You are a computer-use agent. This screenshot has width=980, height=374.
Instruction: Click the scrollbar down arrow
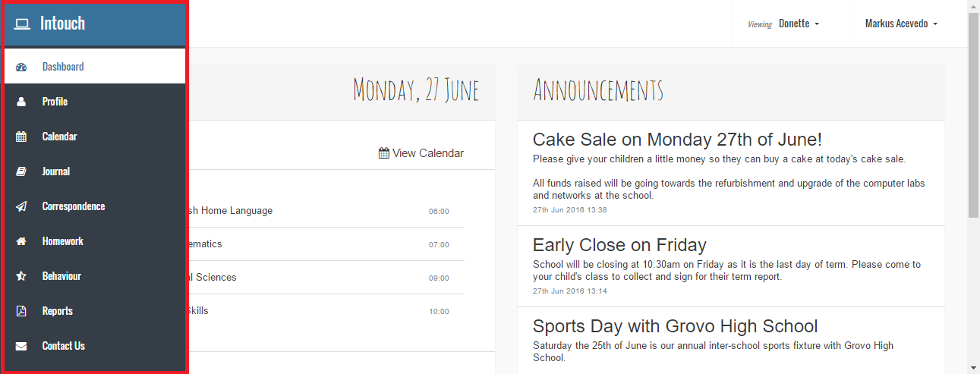click(x=973, y=367)
